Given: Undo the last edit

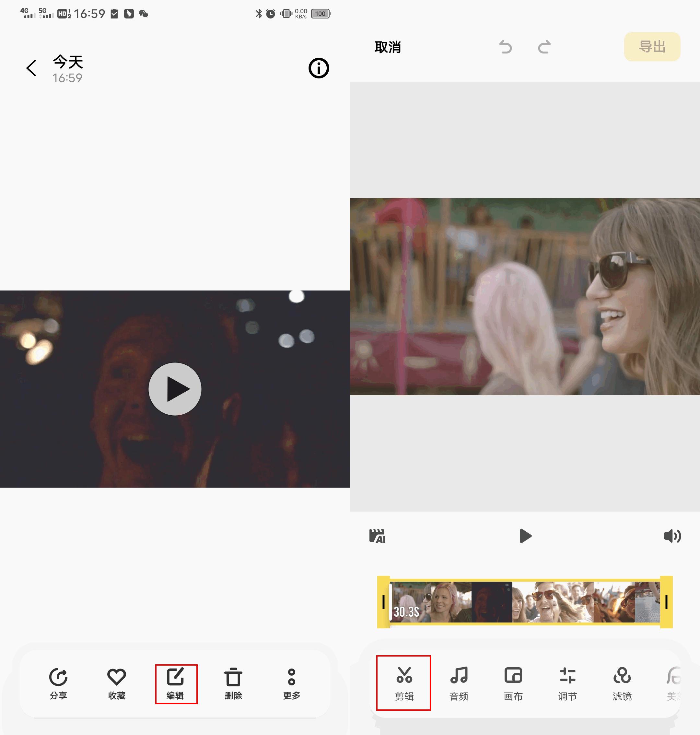Looking at the screenshot, I should tap(506, 47).
